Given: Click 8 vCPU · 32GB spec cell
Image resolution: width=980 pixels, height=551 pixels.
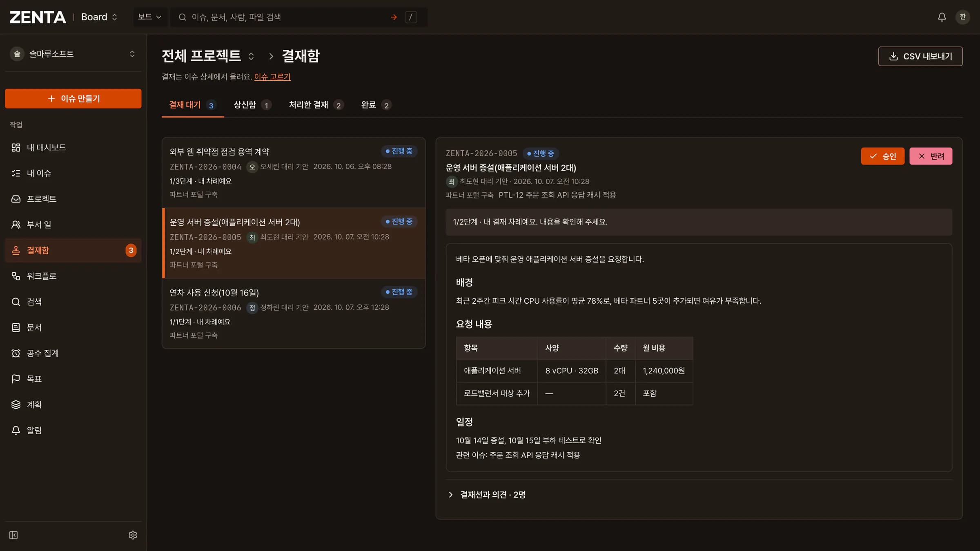Looking at the screenshot, I should tap(572, 371).
